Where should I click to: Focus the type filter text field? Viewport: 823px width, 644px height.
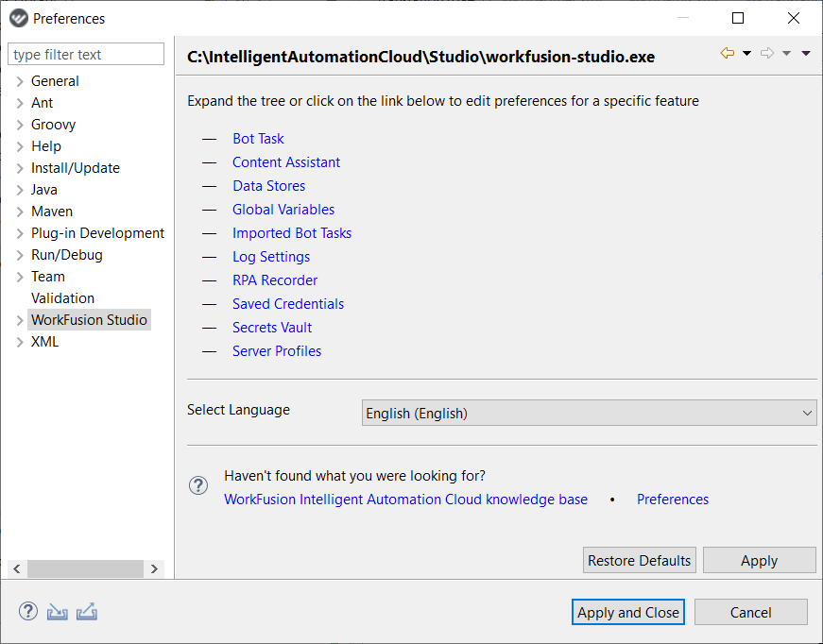pos(86,55)
